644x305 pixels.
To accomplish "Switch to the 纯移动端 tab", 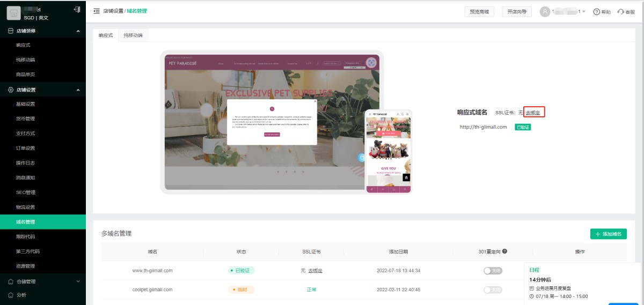I will (x=133, y=35).
